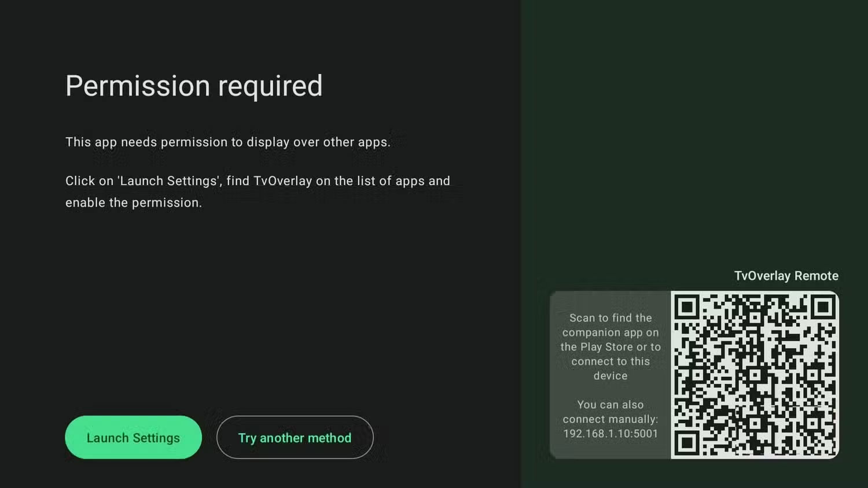Choose the Try another method button
The width and height of the screenshot is (868, 488).
click(295, 438)
